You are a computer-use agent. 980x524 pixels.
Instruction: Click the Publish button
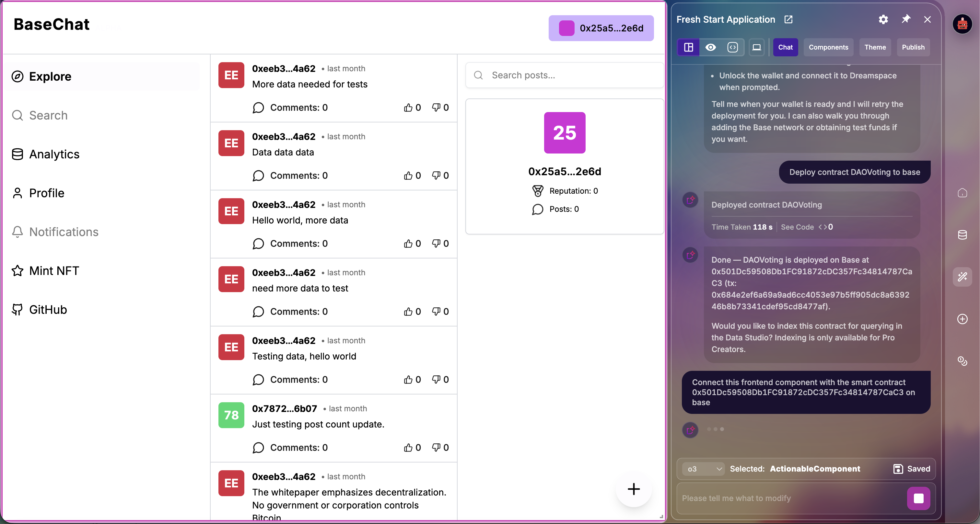pyautogui.click(x=913, y=47)
